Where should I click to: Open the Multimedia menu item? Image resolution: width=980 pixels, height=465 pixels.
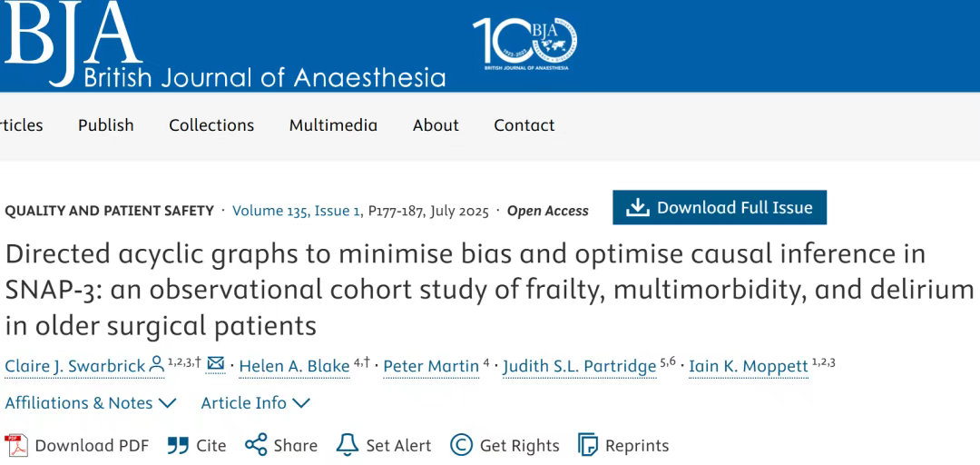(x=333, y=125)
